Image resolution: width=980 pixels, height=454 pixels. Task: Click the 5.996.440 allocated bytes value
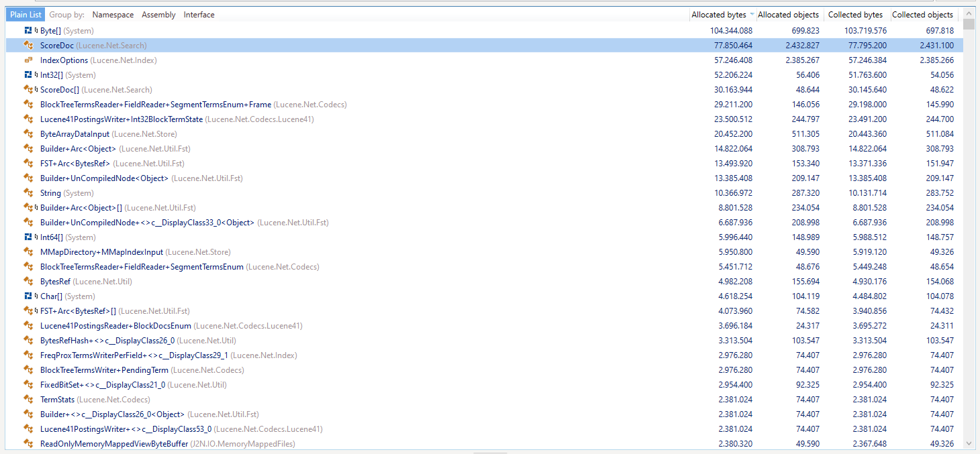click(x=735, y=237)
